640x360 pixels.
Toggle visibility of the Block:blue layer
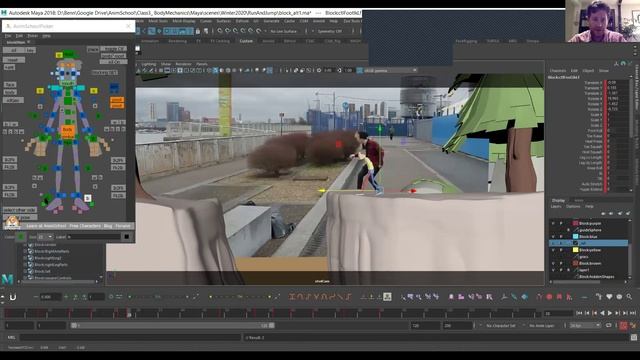(553, 236)
